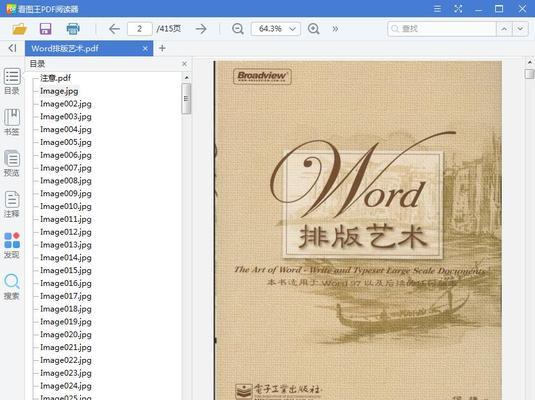535x400 pixels.
Task: Select Image019.jpg in the outline
Action: click(66, 322)
